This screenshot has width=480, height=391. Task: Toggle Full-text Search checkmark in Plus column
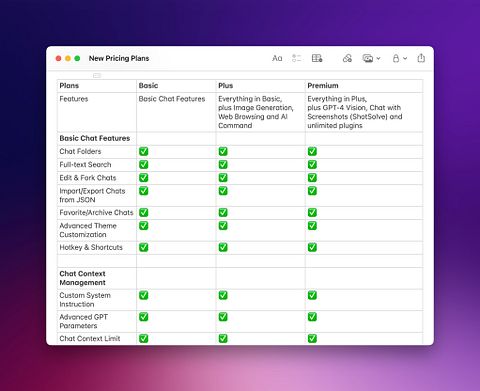pyautogui.click(x=223, y=165)
